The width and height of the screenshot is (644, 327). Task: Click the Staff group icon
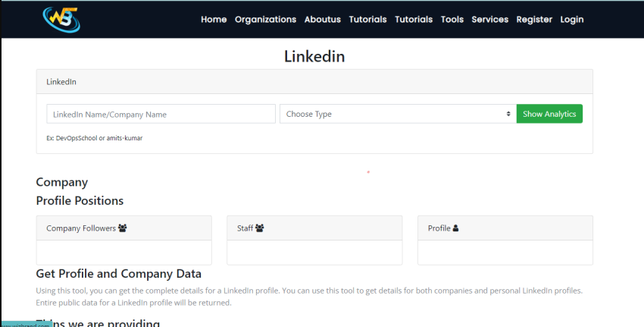tap(260, 228)
